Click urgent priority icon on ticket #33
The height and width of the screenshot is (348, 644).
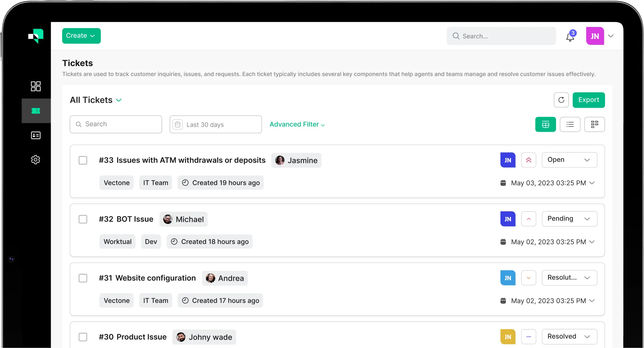[x=529, y=160]
